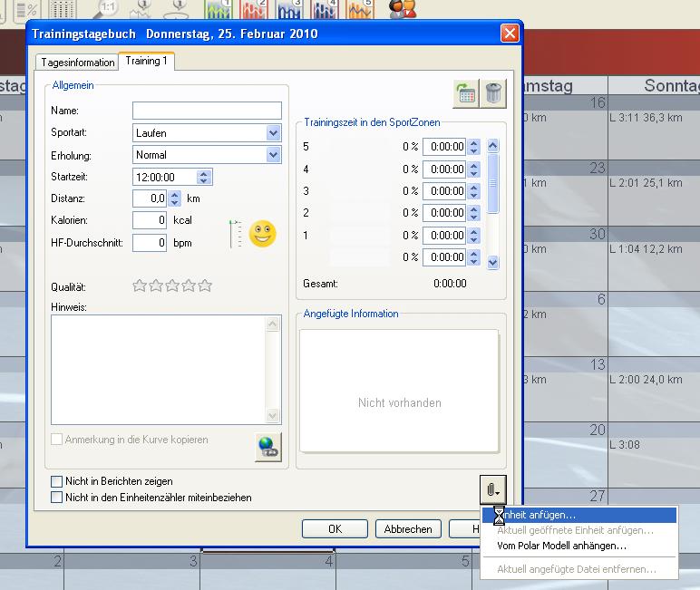The width and height of the screenshot is (700, 590).
Task: Rate quality with the fifth star
Action: pyautogui.click(x=205, y=286)
